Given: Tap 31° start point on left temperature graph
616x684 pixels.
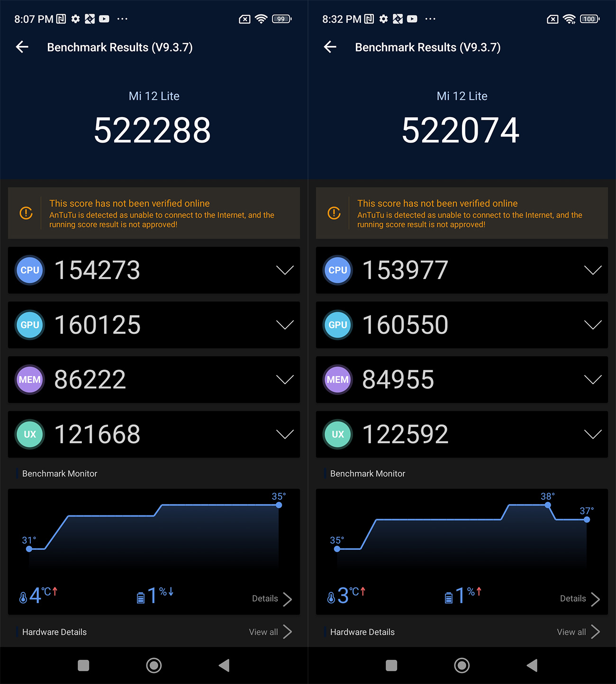Looking at the screenshot, I should coord(29,549).
